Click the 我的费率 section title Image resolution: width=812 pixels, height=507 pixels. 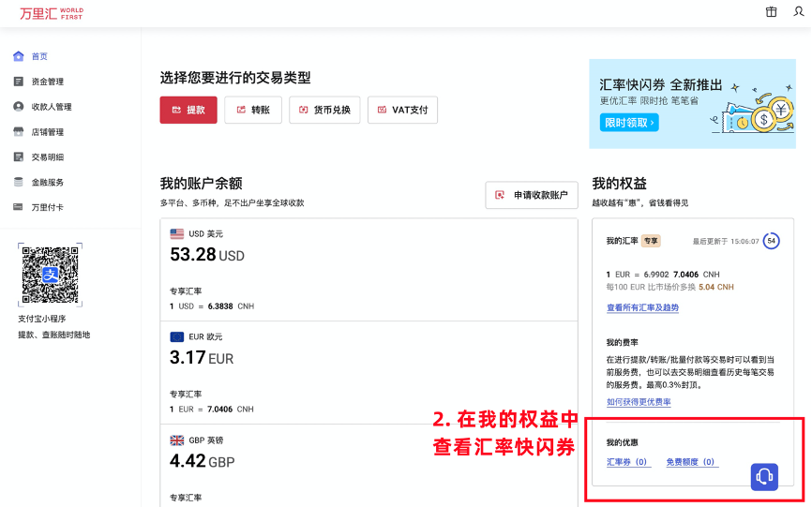point(622,342)
